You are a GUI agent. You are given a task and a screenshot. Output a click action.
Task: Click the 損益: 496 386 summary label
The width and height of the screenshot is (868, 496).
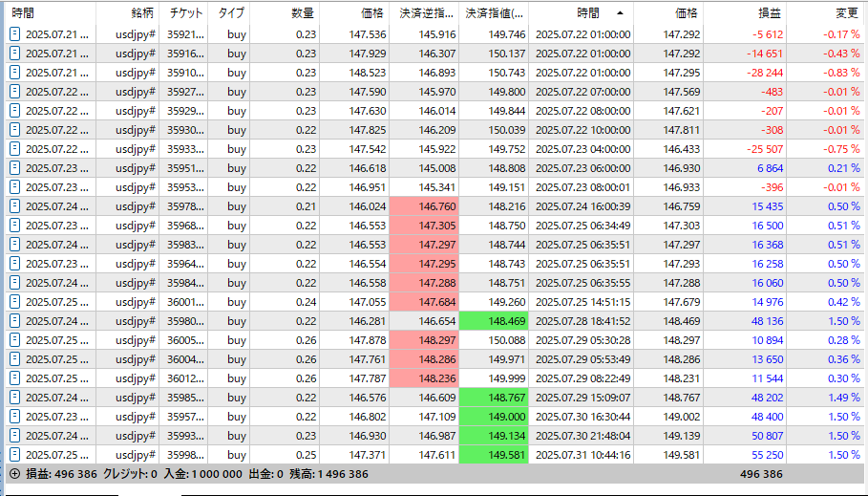pos(61,474)
